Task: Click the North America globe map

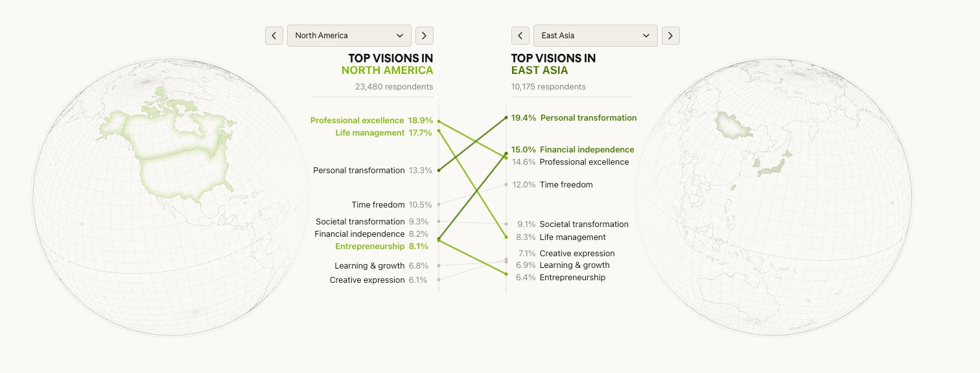Action: pyautogui.click(x=170, y=197)
